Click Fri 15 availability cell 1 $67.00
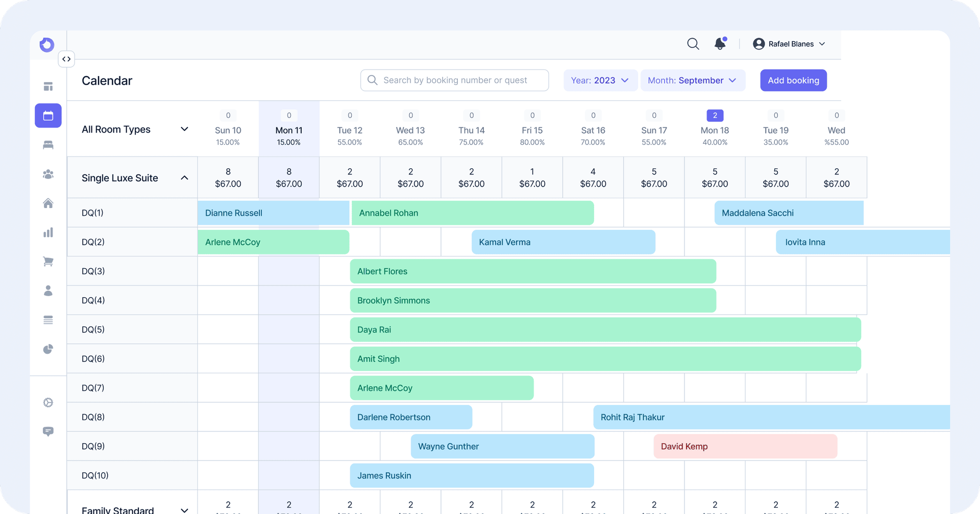This screenshot has width=980, height=514. [532, 177]
